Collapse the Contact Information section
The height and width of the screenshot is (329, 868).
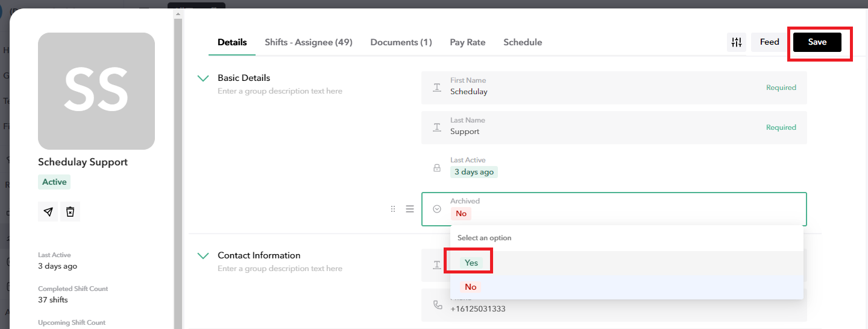(203, 255)
